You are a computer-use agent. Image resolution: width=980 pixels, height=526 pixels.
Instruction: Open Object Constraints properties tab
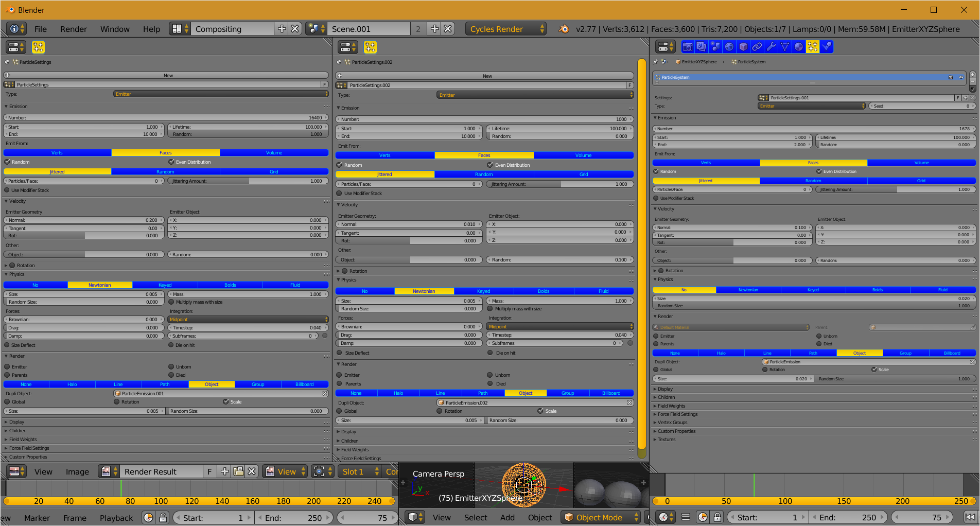(757, 47)
